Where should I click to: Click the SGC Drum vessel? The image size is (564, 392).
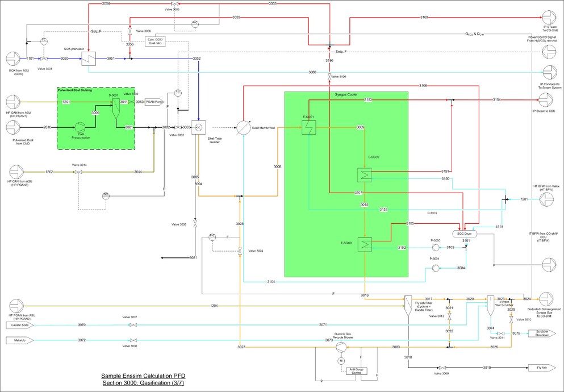465,233
